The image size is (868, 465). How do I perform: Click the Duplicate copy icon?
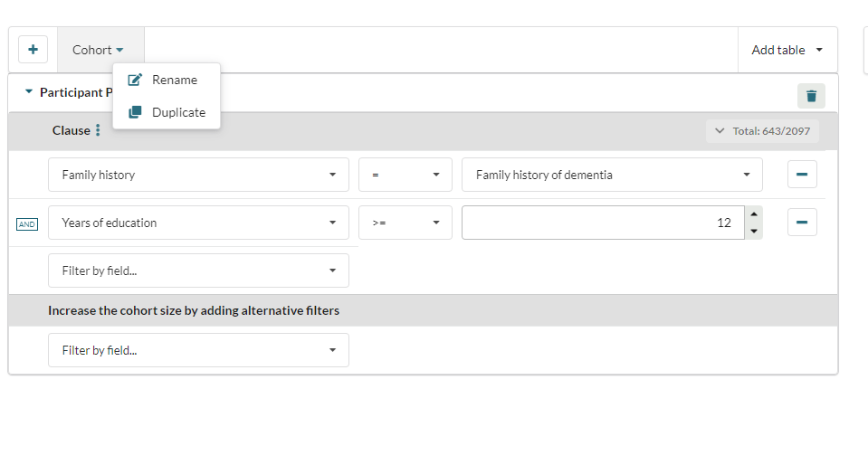pos(136,112)
